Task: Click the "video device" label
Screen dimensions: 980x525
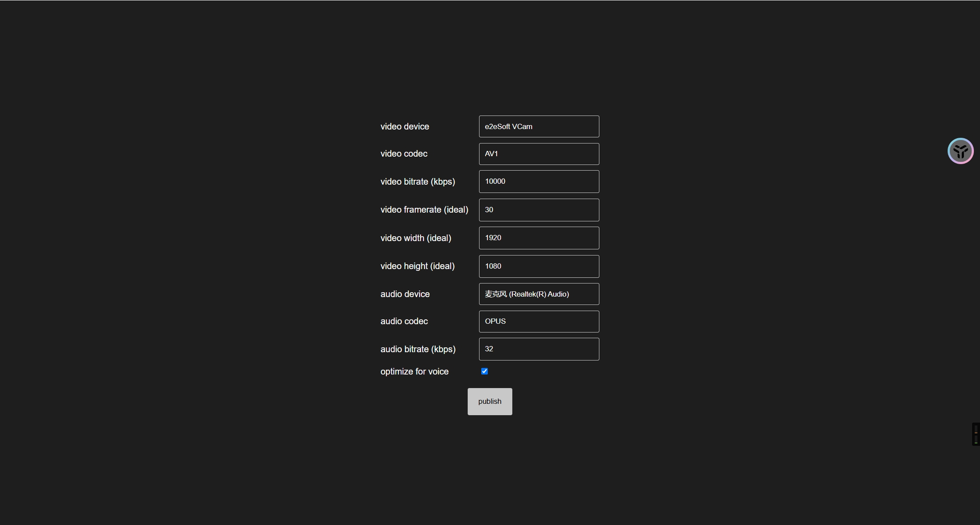Action: coord(405,126)
